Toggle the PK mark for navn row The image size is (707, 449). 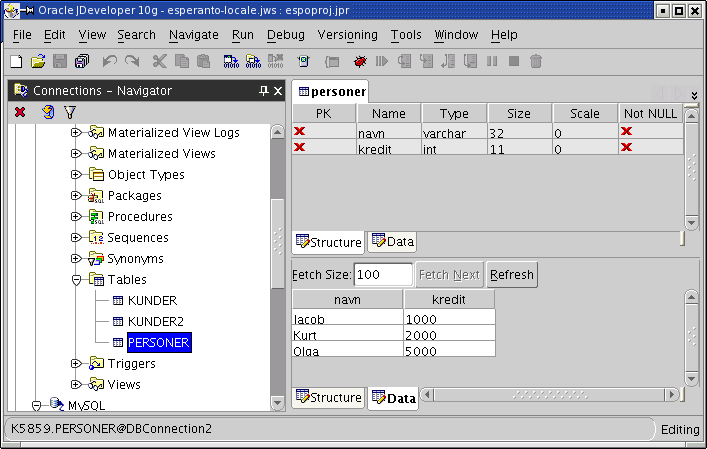[299, 132]
